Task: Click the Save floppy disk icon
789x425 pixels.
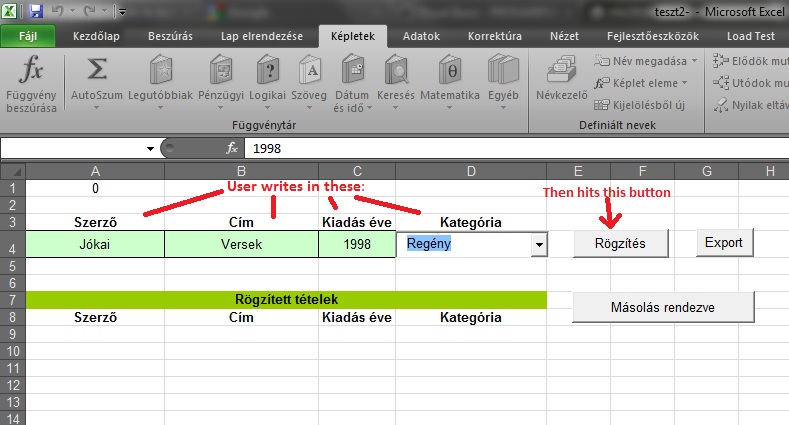Action: point(35,11)
